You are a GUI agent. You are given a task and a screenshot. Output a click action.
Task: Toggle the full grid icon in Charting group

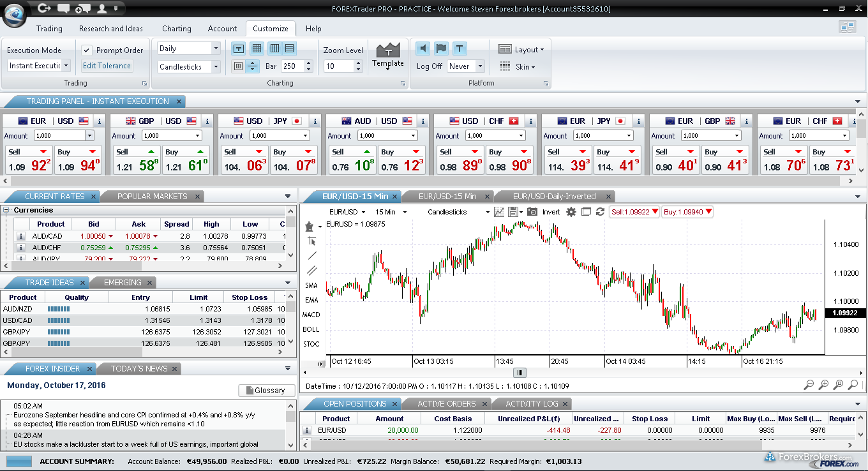[x=256, y=49]
